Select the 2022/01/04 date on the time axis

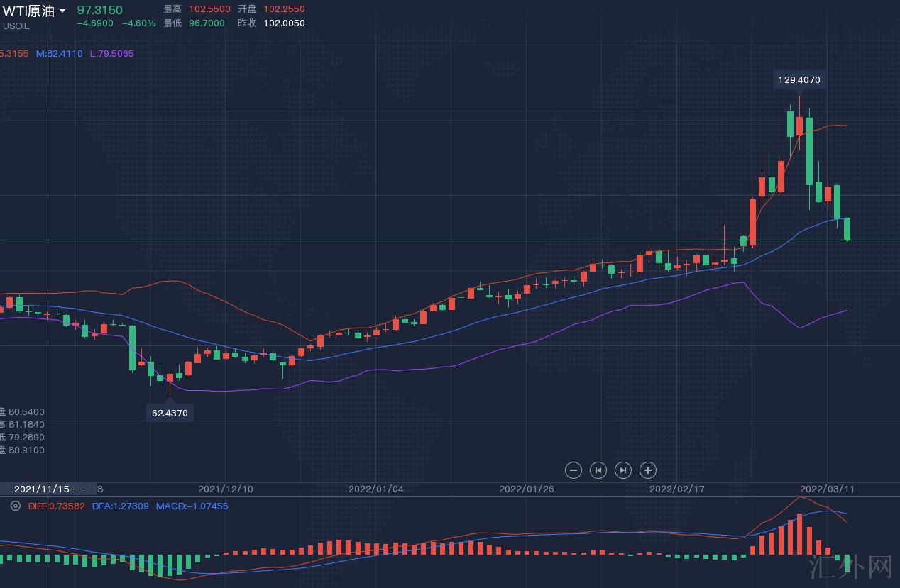point(375,489)
